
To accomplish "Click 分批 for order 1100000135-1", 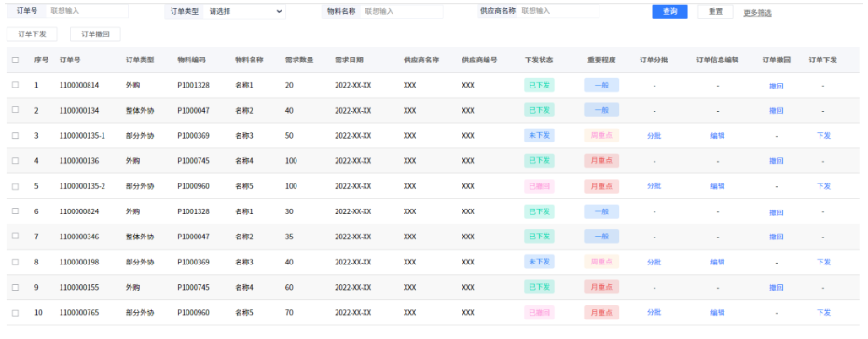I will click(654, 135).
